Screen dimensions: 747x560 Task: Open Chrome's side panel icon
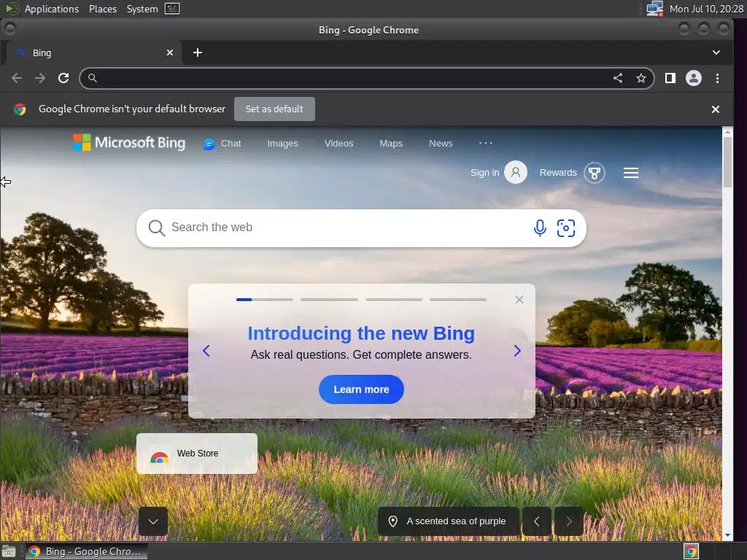(x=670, y=78)
